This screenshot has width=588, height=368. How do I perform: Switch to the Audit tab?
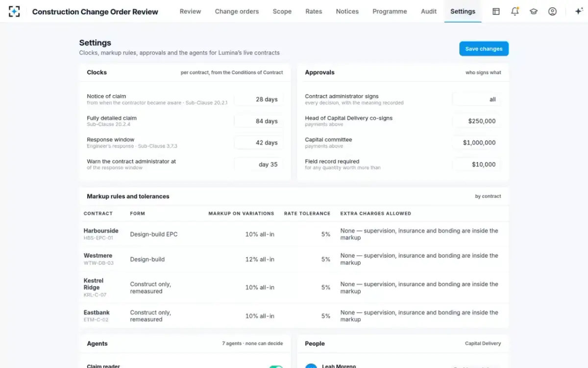coord(429,11)
